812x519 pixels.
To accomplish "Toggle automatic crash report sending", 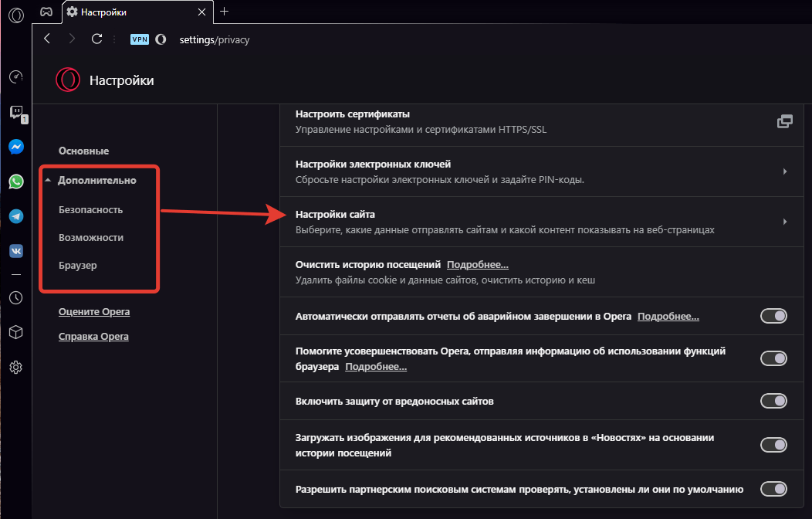I will (x=773, y=316).
